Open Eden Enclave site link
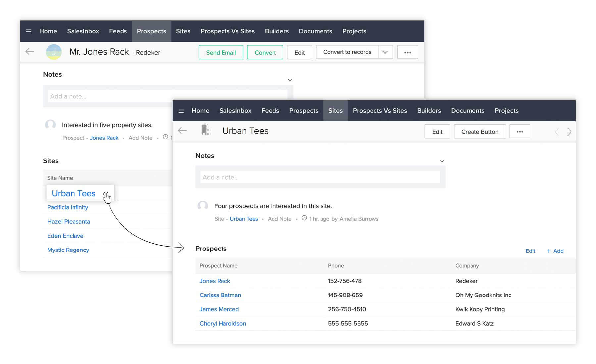This screenshot has height=364, width=596. pos(65,236)
